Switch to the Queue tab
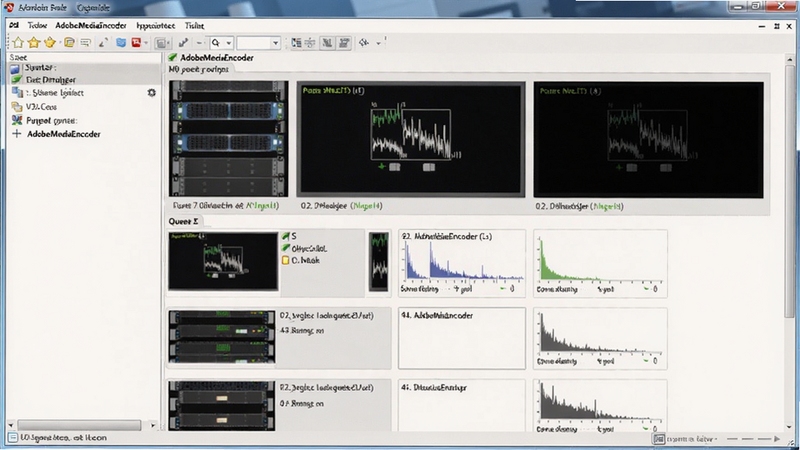Viewport: 800px width, 450px height. coord(183,221)
